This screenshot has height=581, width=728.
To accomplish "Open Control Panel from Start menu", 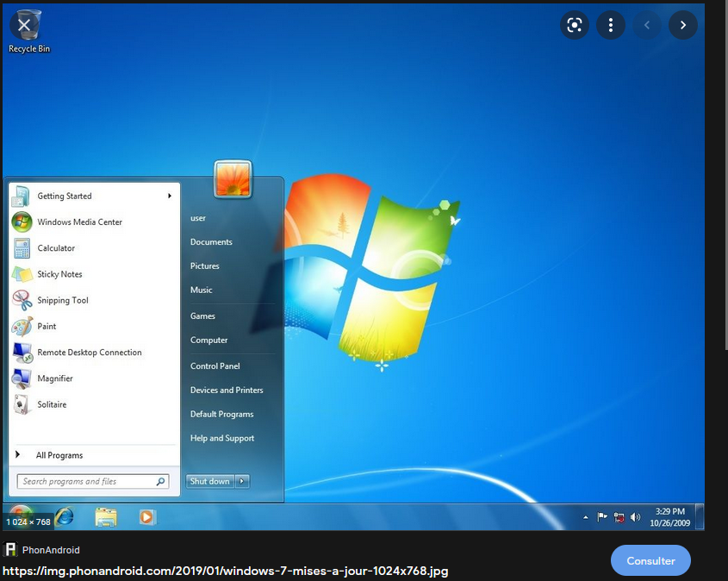I will point(215,366).
